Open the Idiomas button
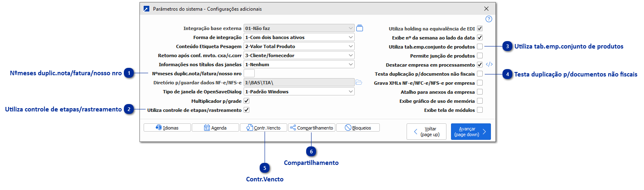The width and height of the screenshot is (644, 190). [167, 128]
